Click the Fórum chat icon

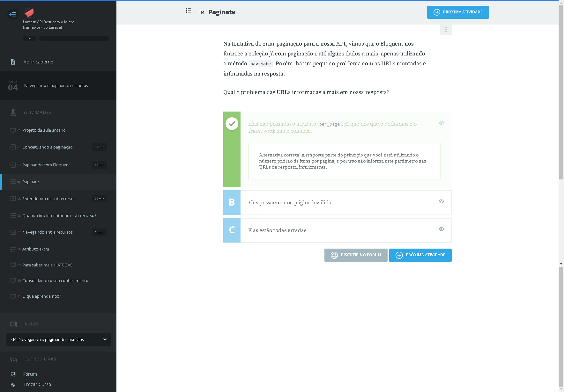[x=13, y=374]
